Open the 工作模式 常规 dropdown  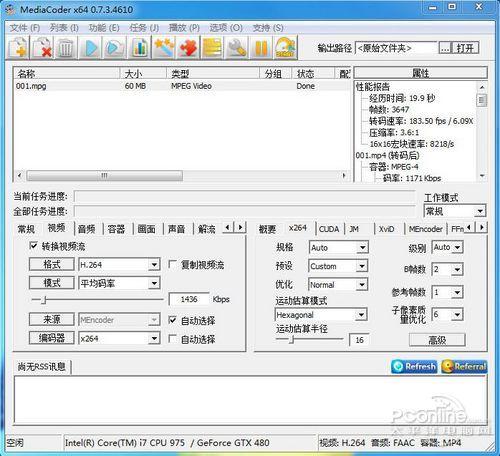click(480, 211)
